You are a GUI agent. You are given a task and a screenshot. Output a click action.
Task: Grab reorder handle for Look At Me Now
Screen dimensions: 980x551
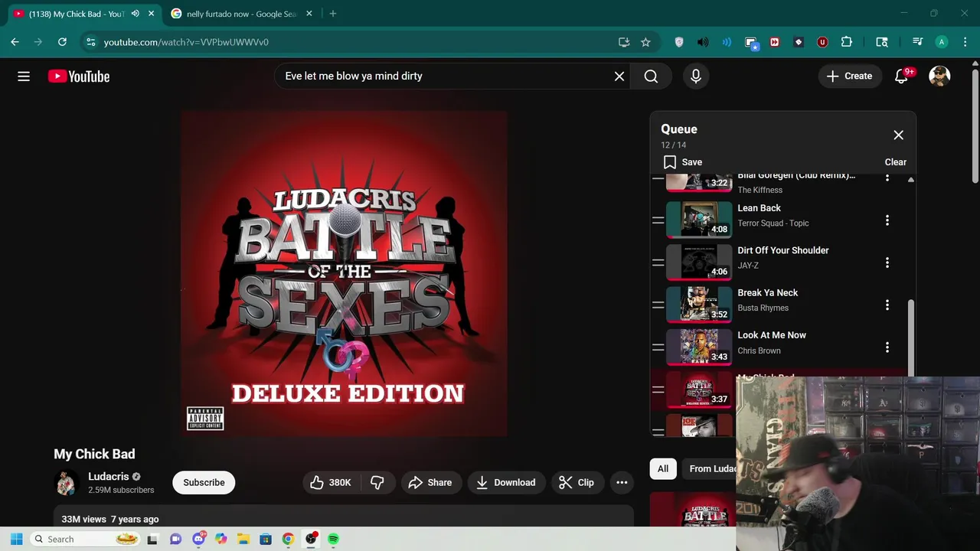pyautogui.click(x=658, y=347)
